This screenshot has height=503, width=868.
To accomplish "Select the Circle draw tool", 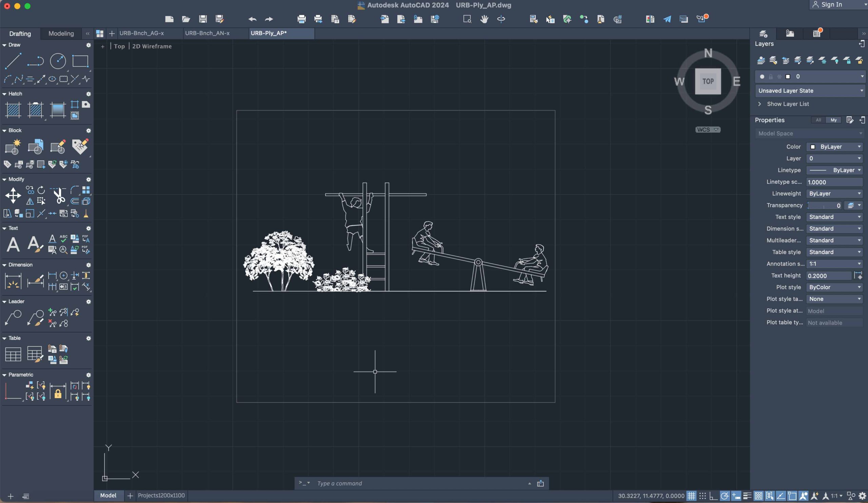I will (58, 61).
